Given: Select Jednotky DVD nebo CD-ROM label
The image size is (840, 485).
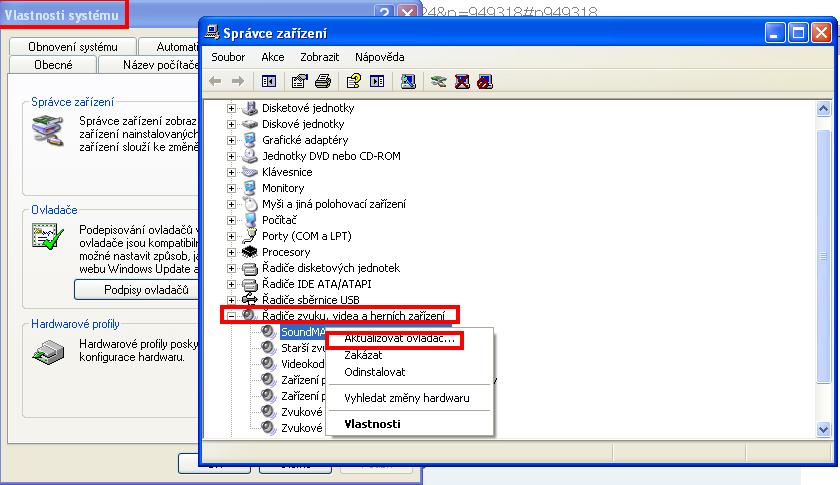Looking at the screenshot, I should (x=331, y=156).
